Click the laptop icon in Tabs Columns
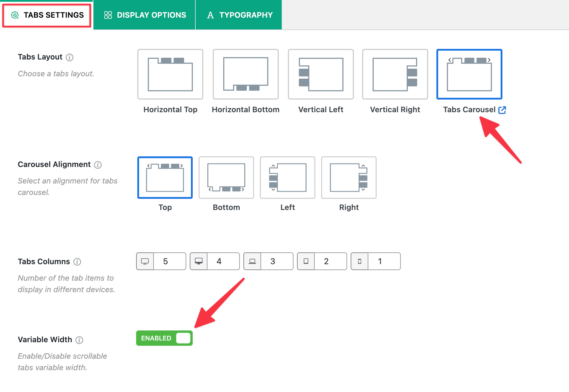 (x=253, y=261)
